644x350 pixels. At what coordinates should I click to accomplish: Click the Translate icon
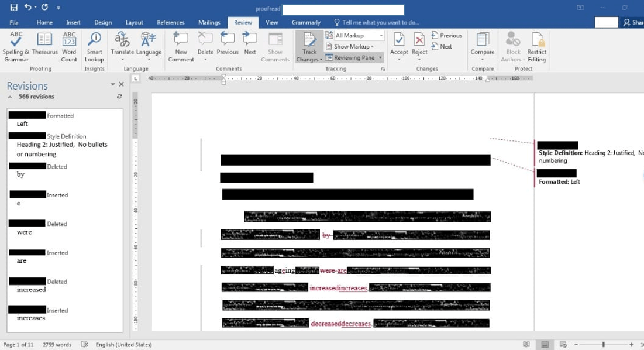tap(122, 47)
